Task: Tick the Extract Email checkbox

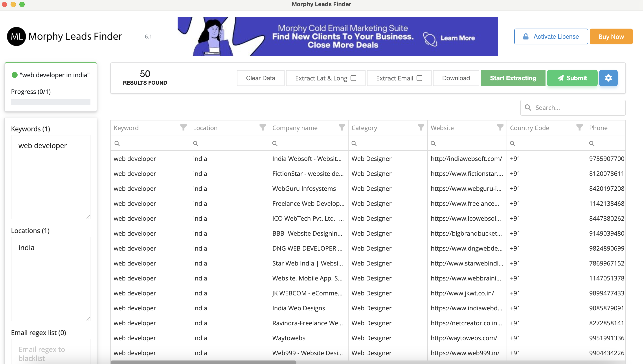Action: click(419, 78)
